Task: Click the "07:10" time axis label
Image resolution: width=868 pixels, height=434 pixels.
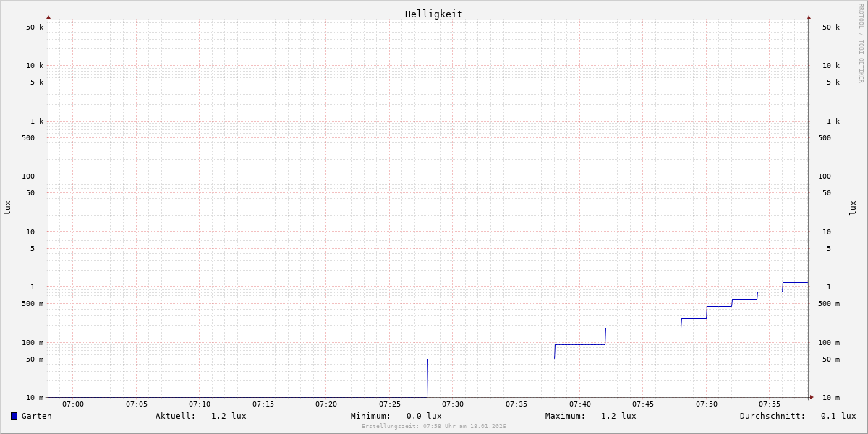Action: (x=200, y=404)
